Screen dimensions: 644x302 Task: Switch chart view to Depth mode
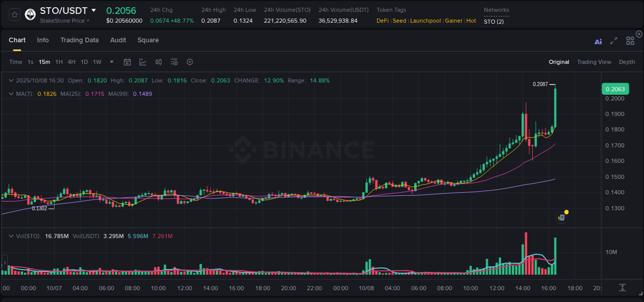(x=626, y=61)
